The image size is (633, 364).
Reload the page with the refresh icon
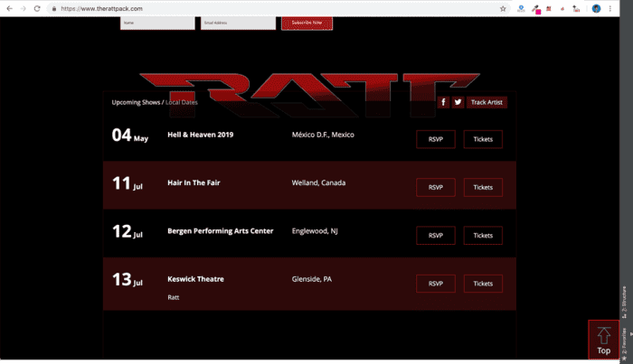(37, 8)
